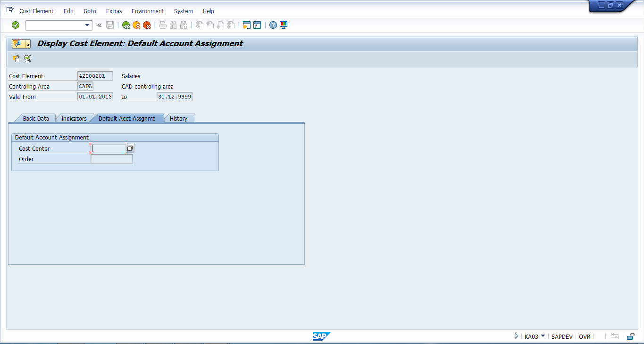Open the Edit menu

pos(68,11)
